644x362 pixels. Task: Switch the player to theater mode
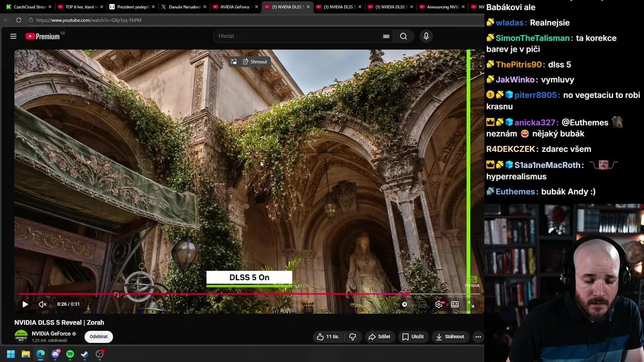(x=455, y=304)
